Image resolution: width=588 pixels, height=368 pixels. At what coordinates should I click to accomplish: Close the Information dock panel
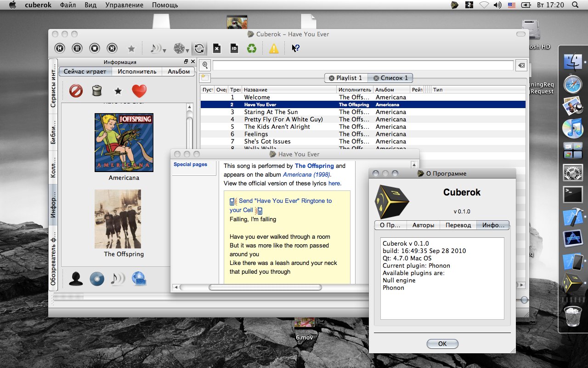[193, 62]
